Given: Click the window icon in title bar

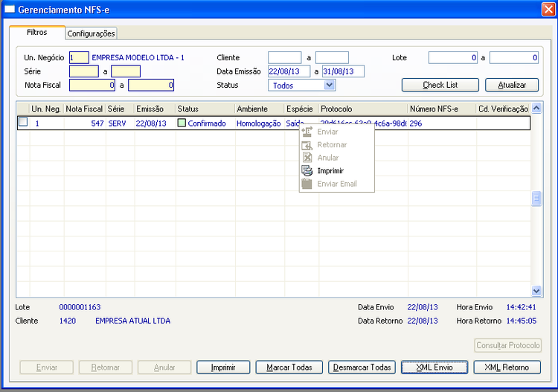Looking at the screenshot, I should tap(9, 9).
